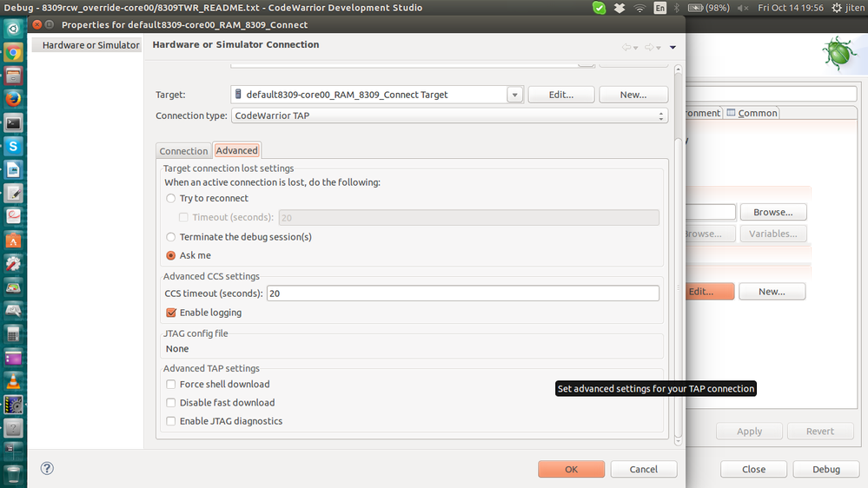The image size is (868, 488).
Task: Click New... in the Debug window
Action: [772, 292]
